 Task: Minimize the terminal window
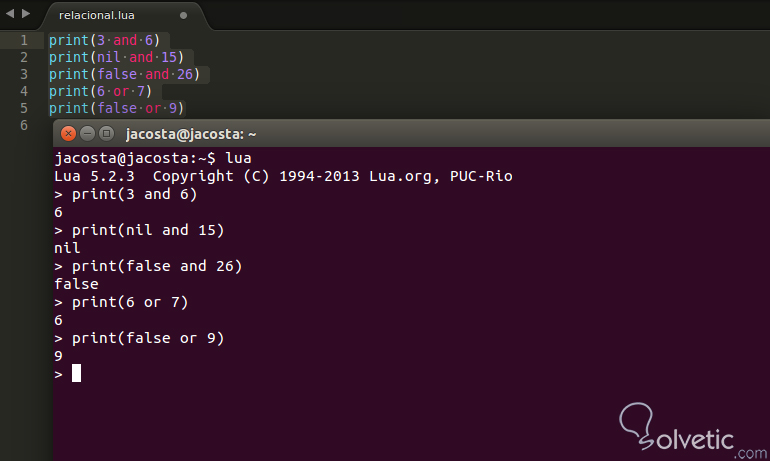[x=88, y=133]
